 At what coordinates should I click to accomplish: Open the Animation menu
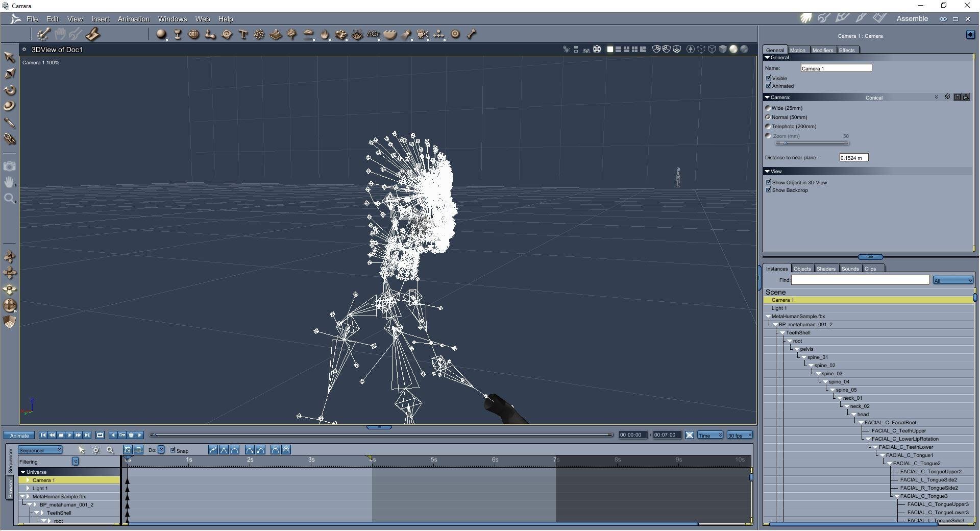(x=133, y=19)
